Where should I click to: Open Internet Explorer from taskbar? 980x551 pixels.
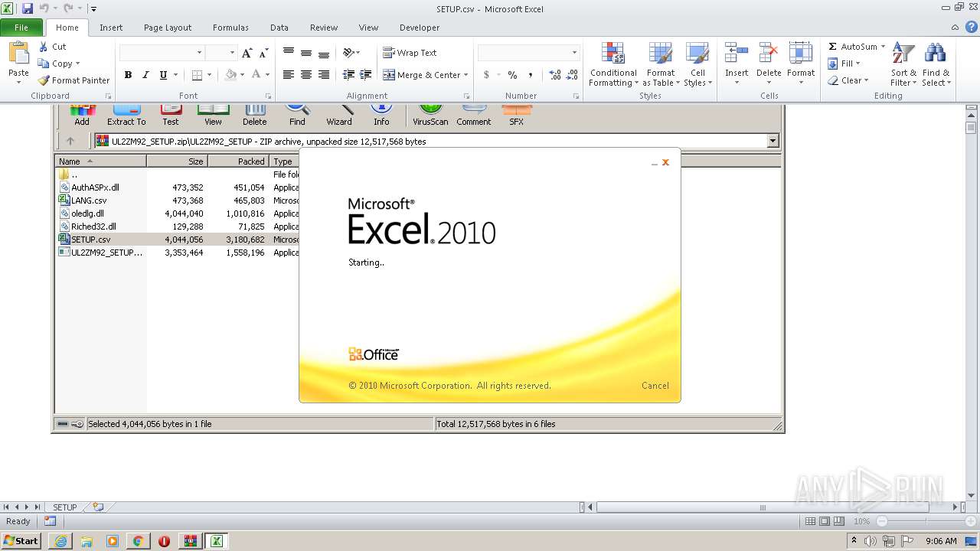click(60, 541)
